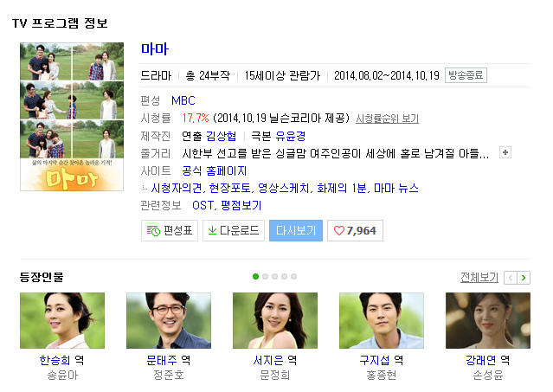
Task: Click 전체보기 to view all cast
Action: click(479, 278)
